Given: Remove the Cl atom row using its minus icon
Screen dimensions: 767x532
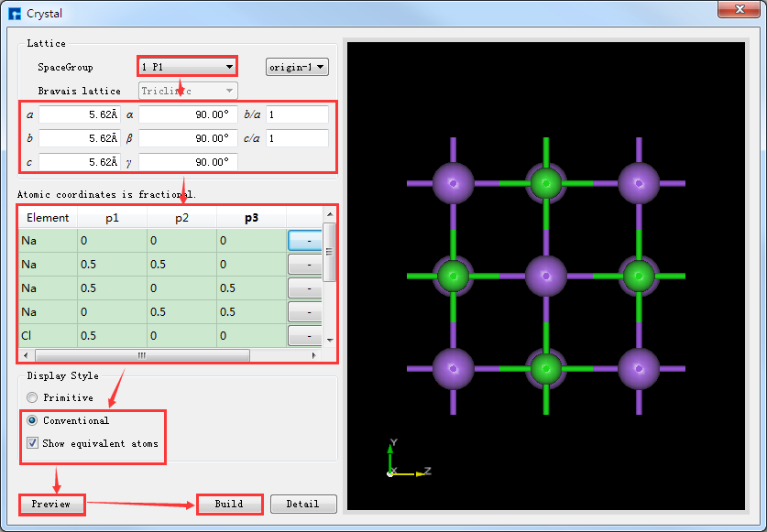Looking at the screenshot, I should 306,335.
